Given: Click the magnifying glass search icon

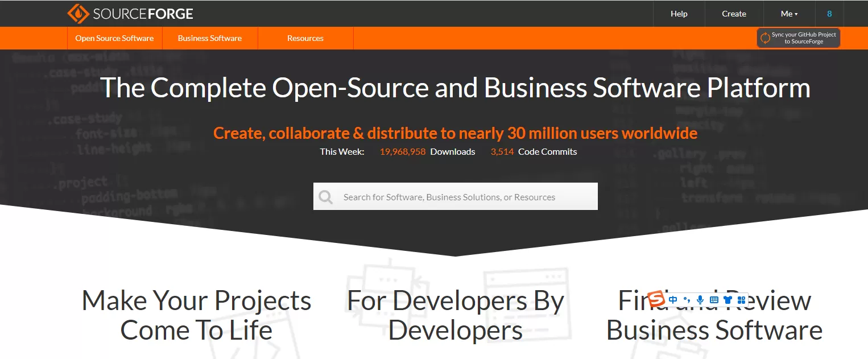Looking at the screenshot, I should point(326,197).
